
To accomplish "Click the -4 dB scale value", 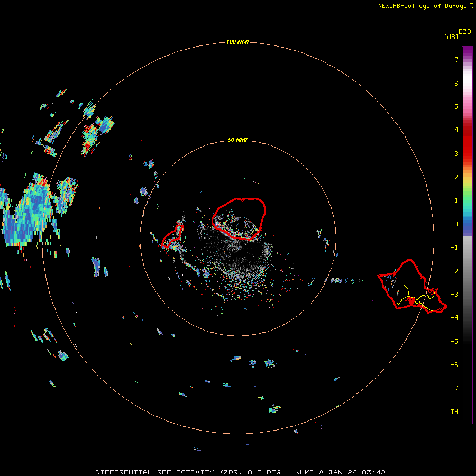I will (454, 318).
